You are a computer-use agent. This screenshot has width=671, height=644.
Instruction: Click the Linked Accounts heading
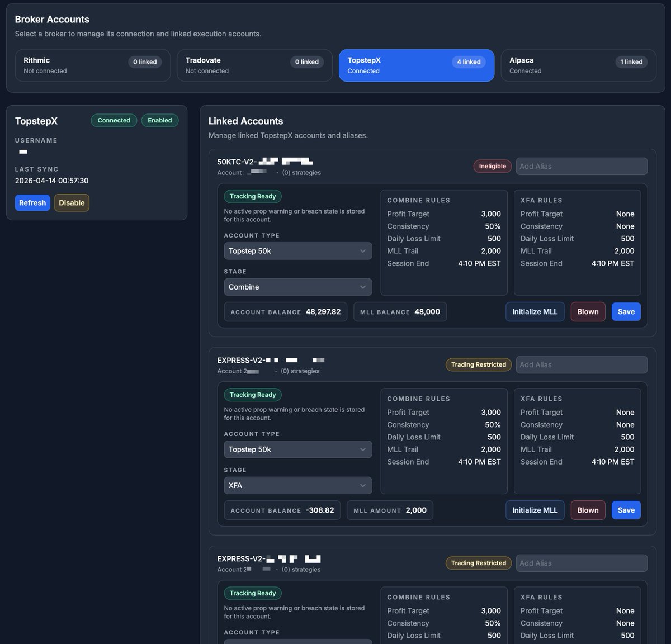pyautogui.click(x=245, y=121)
